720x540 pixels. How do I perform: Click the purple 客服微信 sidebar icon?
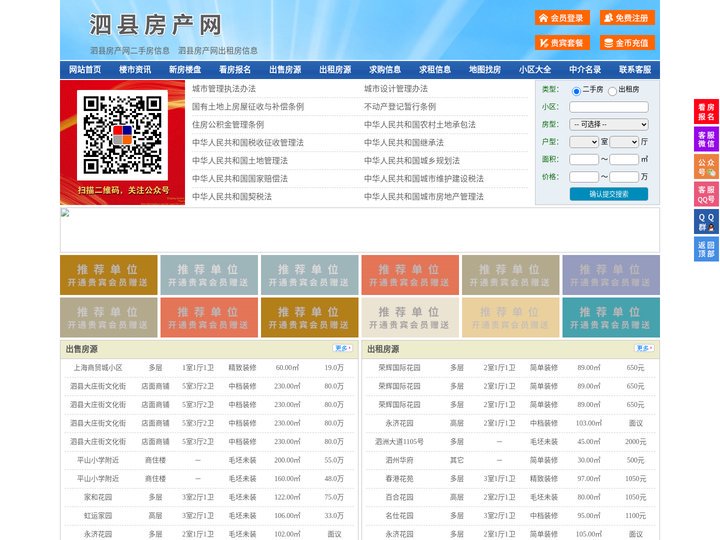click(706, 139)
